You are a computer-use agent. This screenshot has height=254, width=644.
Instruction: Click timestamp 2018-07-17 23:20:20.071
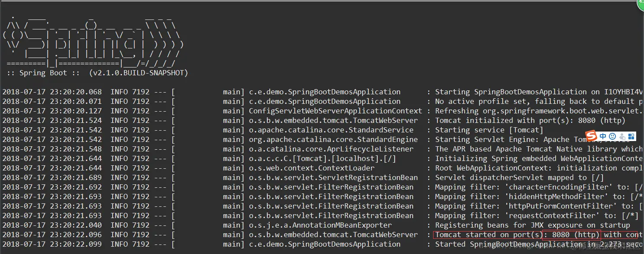[x=52, y=101]
